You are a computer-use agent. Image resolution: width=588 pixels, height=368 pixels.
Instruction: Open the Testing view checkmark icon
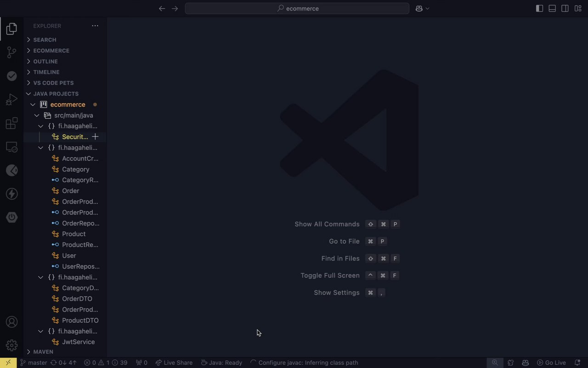click(11, 76)
